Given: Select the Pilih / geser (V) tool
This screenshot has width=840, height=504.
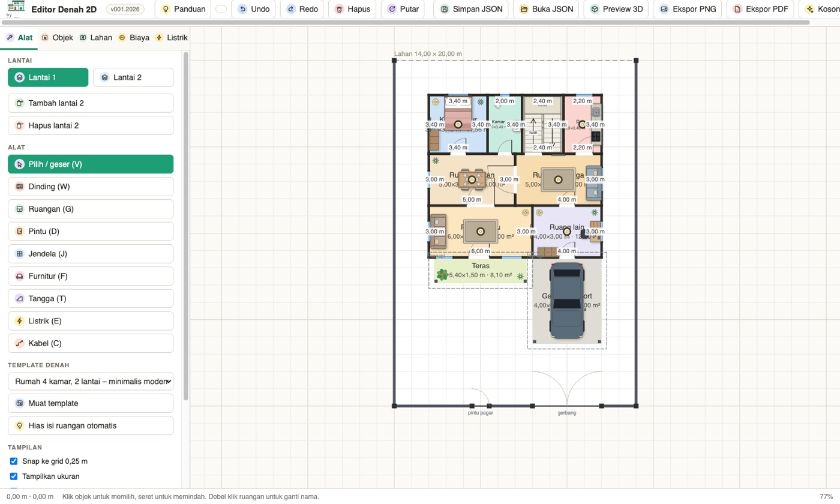Looking at the screenshot, I should [91, 164].
